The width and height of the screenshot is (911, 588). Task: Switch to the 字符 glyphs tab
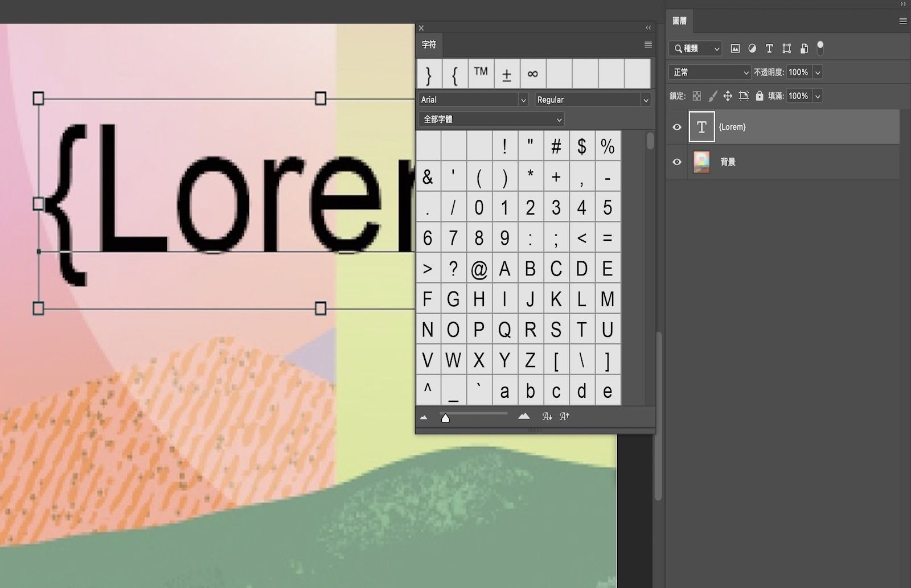pos(429,44)
